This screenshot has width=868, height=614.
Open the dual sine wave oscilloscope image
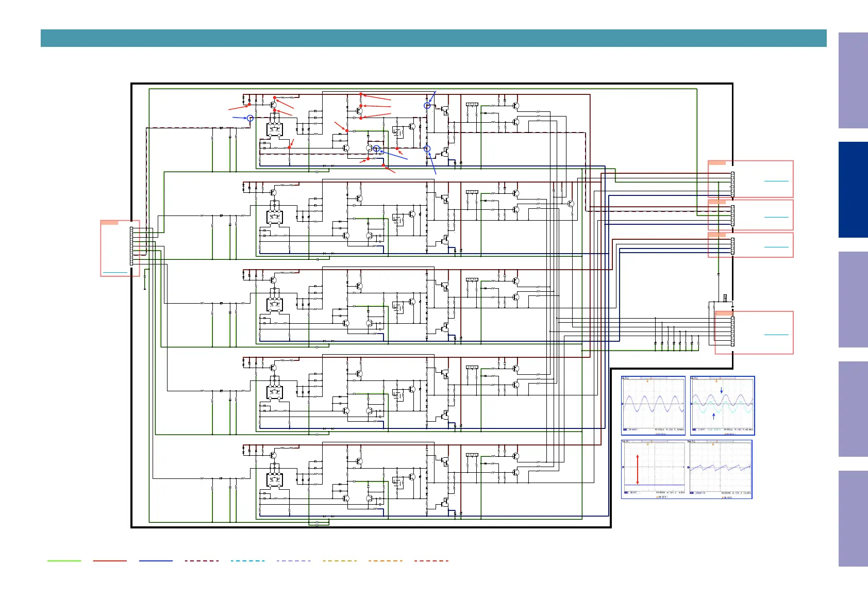tap(723, 406)
